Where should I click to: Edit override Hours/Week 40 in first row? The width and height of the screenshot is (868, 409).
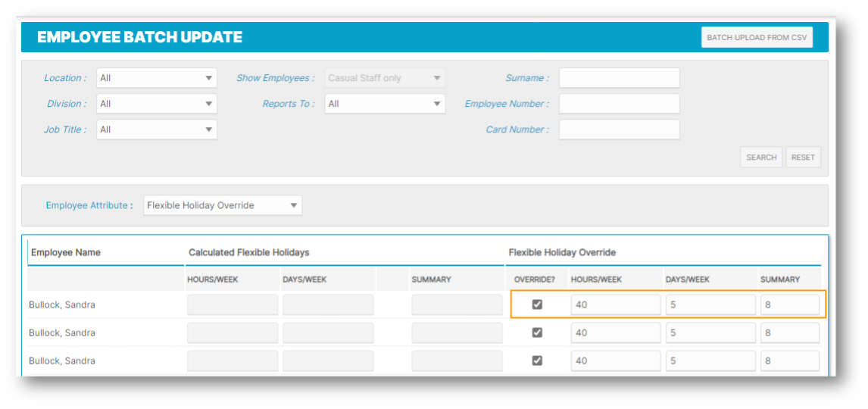[x=616, y=305]
